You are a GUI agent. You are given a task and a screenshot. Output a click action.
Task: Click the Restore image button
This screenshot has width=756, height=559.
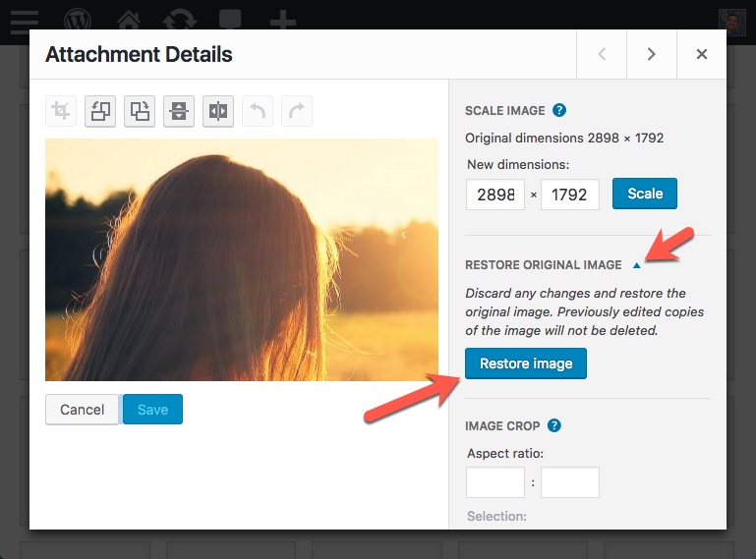click(526, 363)
